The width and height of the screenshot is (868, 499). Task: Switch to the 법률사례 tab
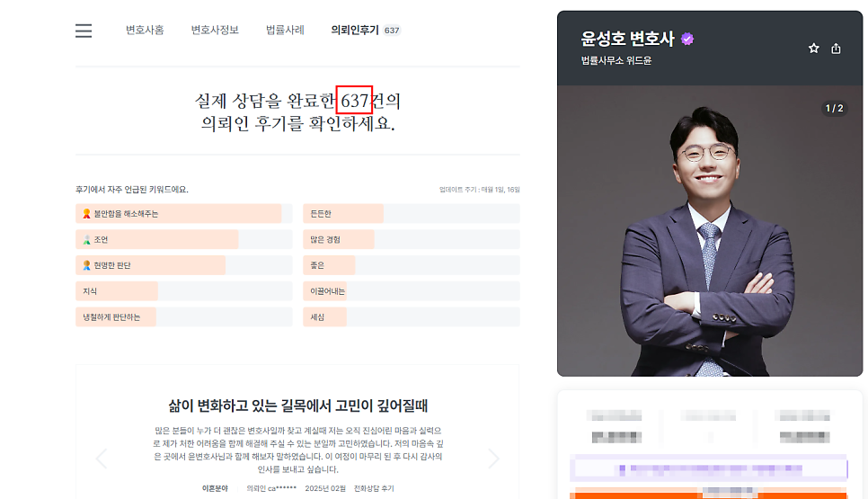[x=285, y=30]
